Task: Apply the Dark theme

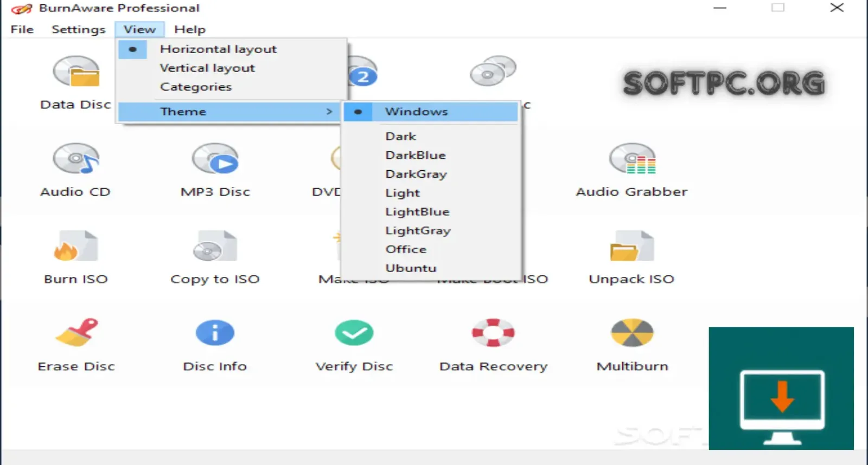Action: coord(431,137)
